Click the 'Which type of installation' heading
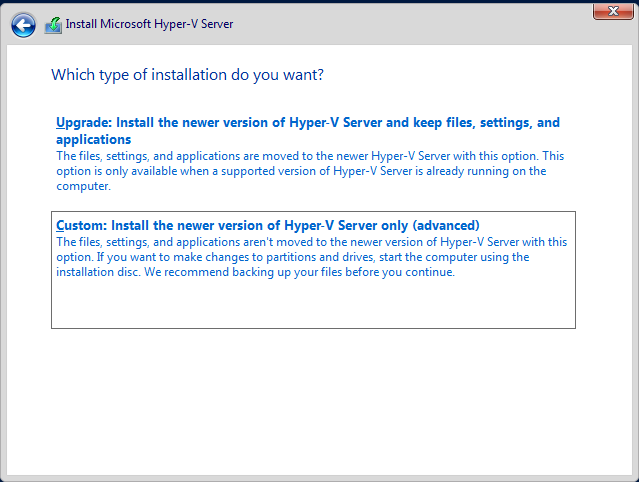The height and width of the screenshot is (483, 639). click(187, 75)
